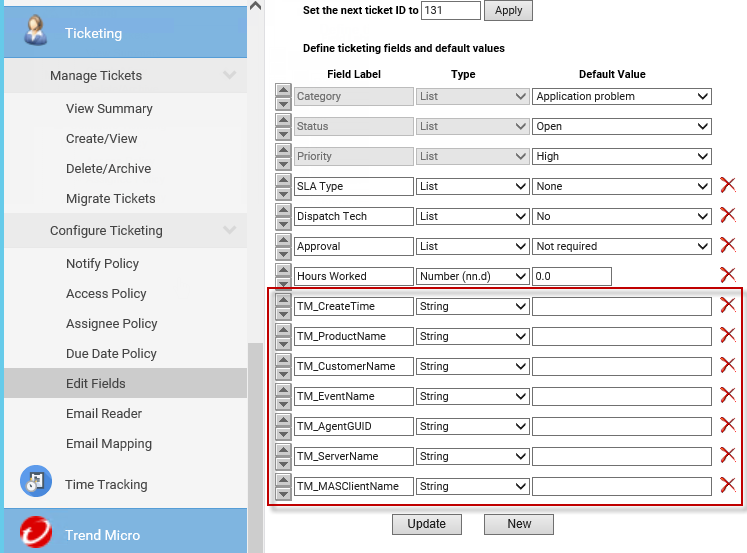Remove the Hours Worked field

(x=727, y=276)
